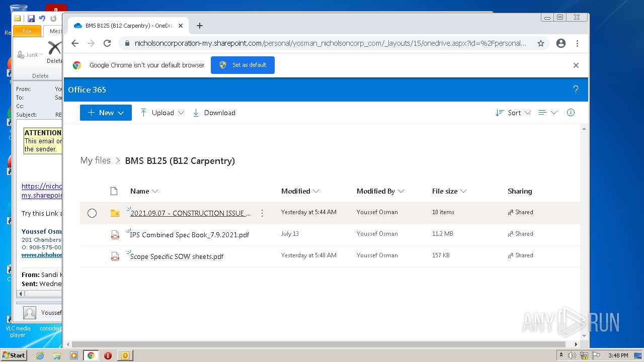Launch Internet Explorer from taskbar
Screen dimensions: 644x362
pyautogui.click(x=40, y=355)
